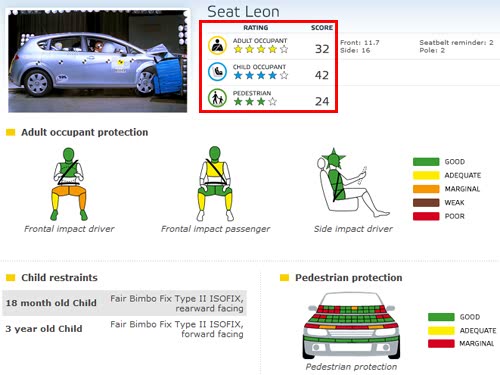
Task: Click the 'RATING' column header
Action: 256,28
